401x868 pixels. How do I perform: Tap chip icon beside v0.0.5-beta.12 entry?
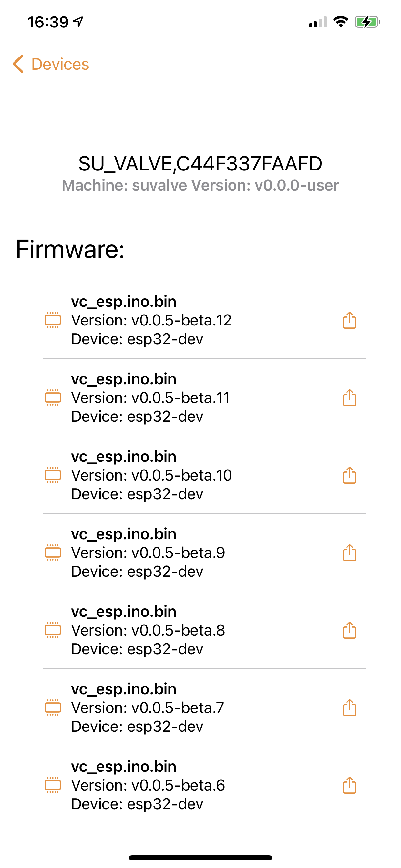click(53, 320)
